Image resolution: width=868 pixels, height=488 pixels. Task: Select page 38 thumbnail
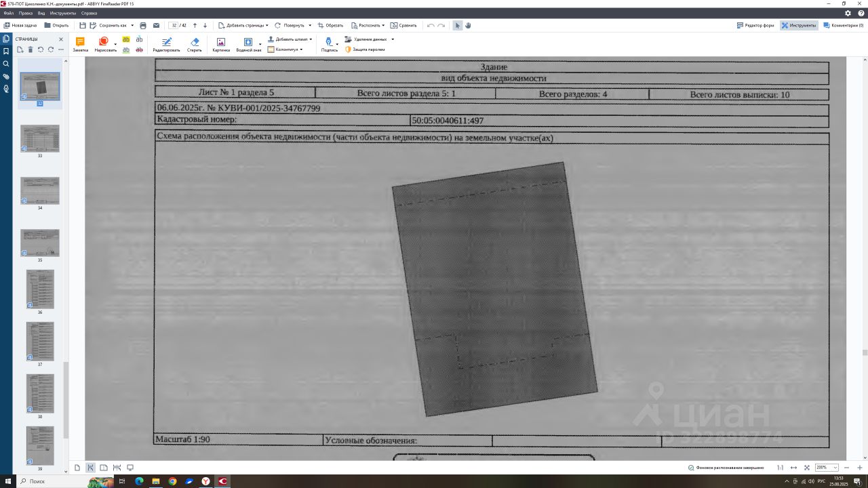40,393
